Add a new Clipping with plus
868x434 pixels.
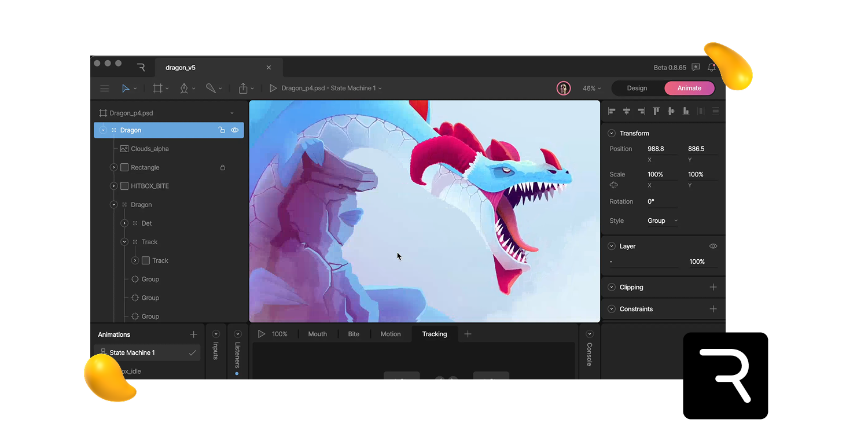pyautogui.click(x=713, y=287)
